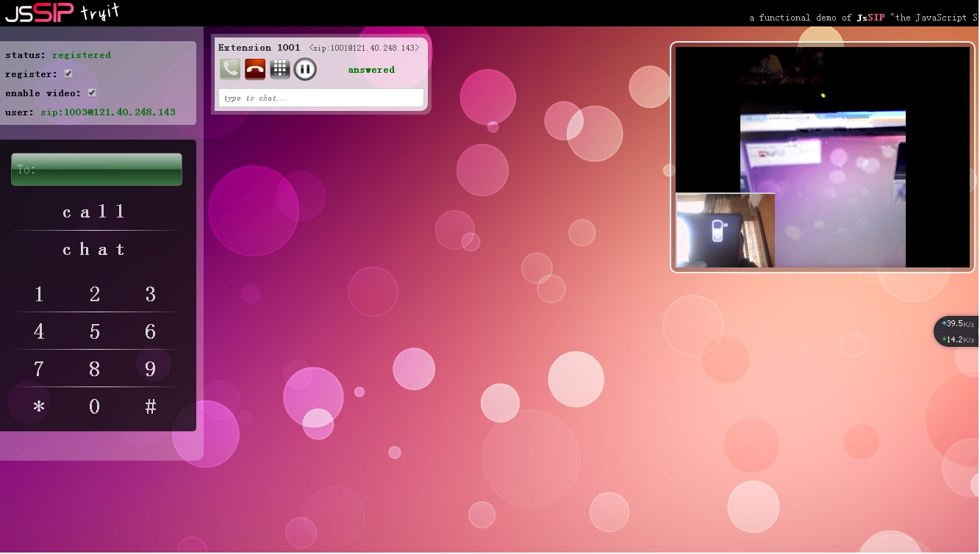Click the small self-view video thumbnail
The width and height of the screenshot is (980, 554).
pos(725,230)
